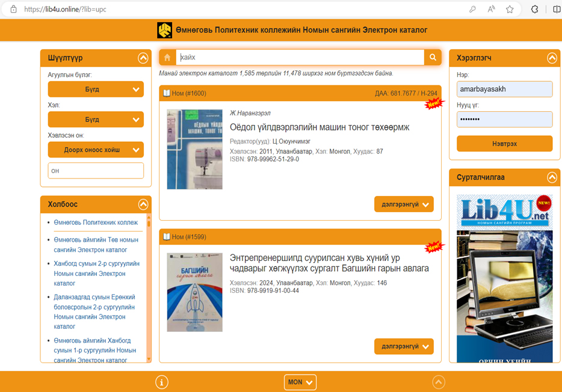Collapse the Хэрэглэгч login panel
The width and height of the screenshot is (562, 392).
[x=552, y=58]
